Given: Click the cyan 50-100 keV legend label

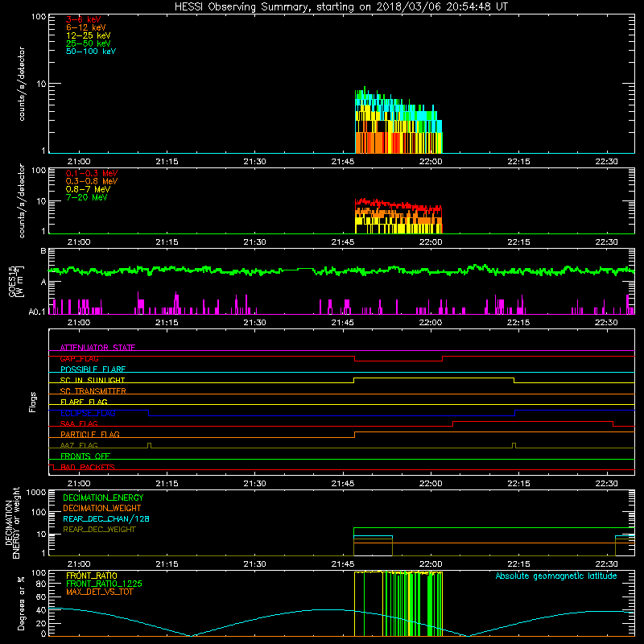Looking at the screenshot, I should [x=91, y=52].
